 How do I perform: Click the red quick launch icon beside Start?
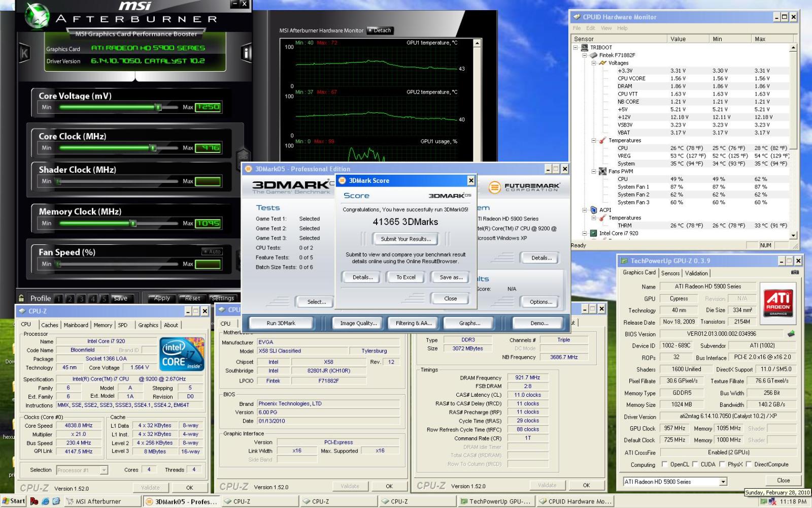tap(34, 501)
